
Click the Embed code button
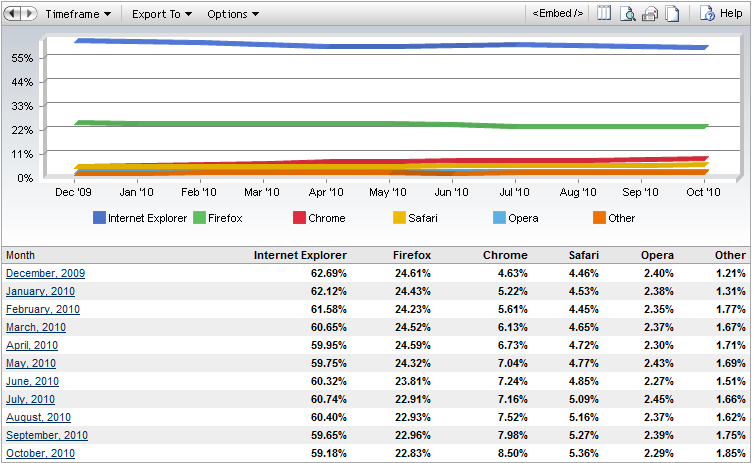[x=557, y=14]
